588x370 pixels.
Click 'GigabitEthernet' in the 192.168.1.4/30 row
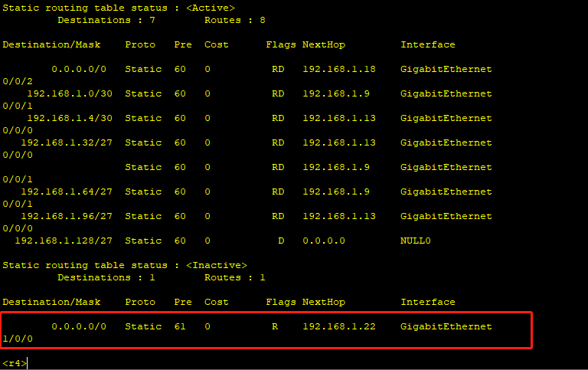tap(446, 118)
